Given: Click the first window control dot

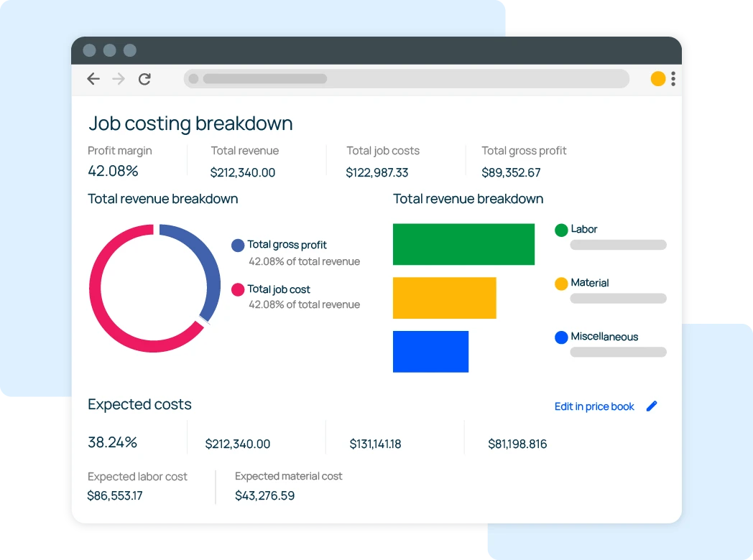Looking at the screenshot, I should [89, 50].
